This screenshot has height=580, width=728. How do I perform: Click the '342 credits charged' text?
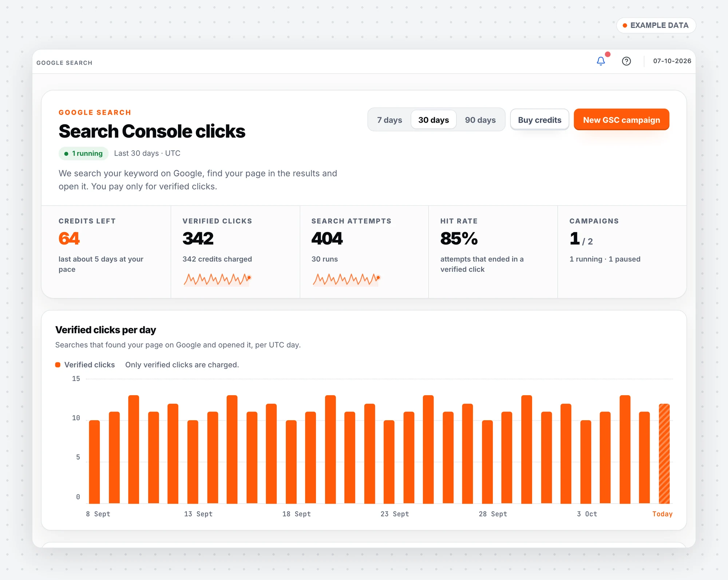(217, 259)
